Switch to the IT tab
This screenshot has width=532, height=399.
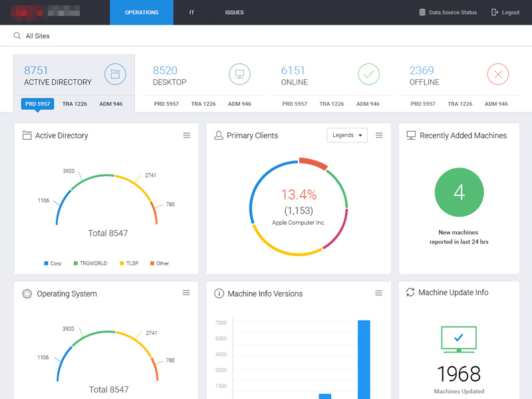192,12
